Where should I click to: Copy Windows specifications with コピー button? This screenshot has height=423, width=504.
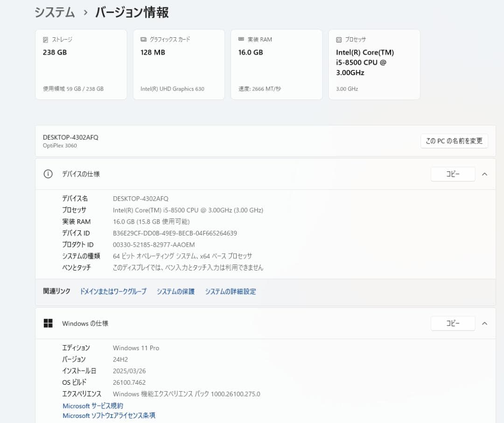pos(453,324)
